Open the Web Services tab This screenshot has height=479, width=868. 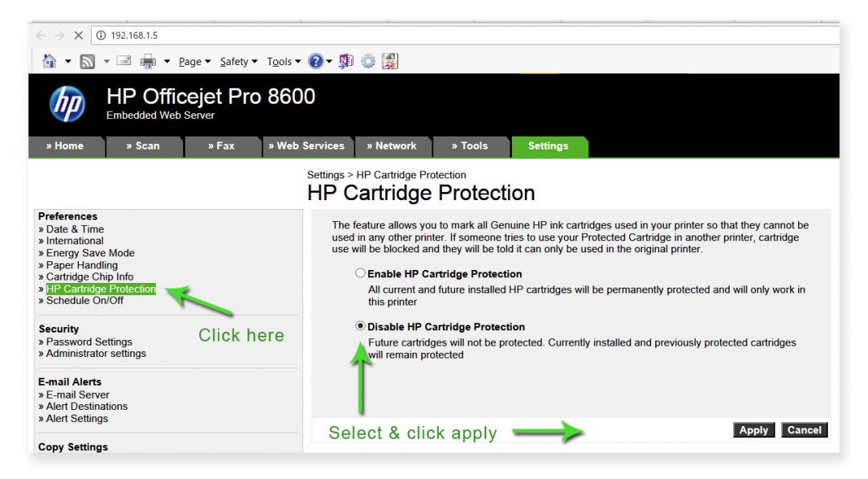(308, 146)
